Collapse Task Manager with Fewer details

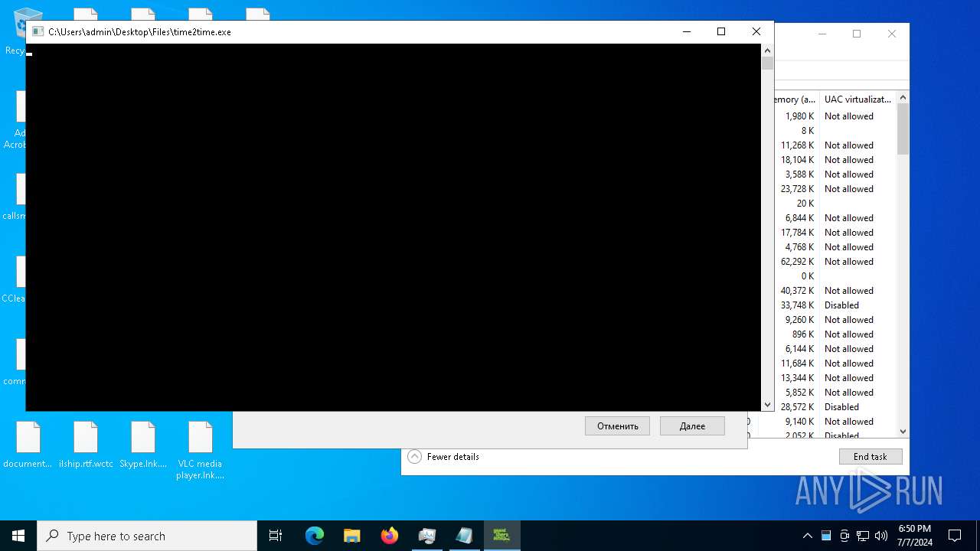pyautogui.click(x=444, y=457)
